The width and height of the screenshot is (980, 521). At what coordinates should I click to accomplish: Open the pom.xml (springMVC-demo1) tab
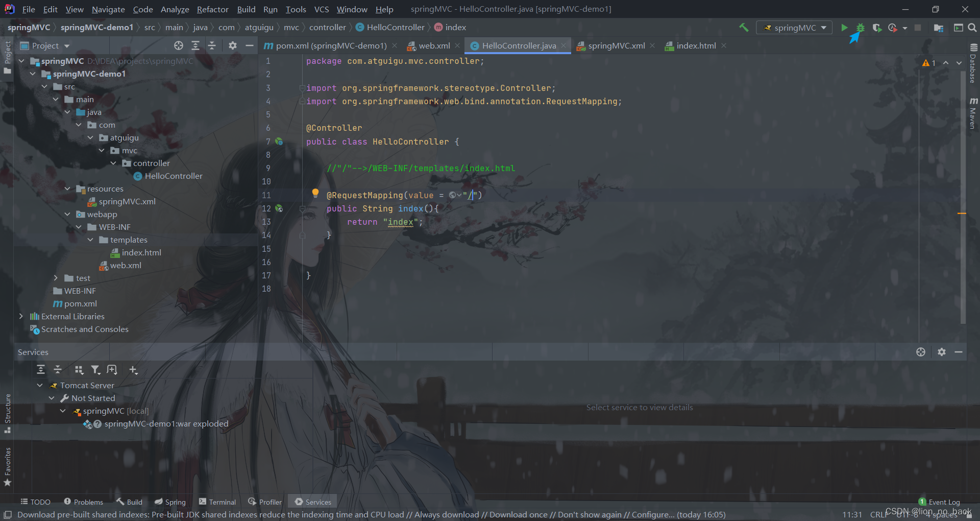(331, 45)
